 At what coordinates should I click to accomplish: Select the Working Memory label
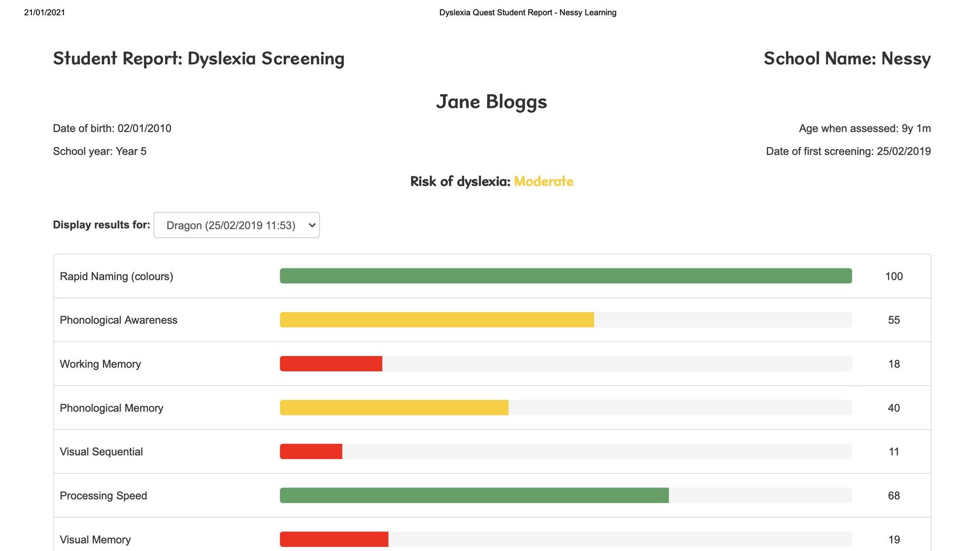(100, 364)
